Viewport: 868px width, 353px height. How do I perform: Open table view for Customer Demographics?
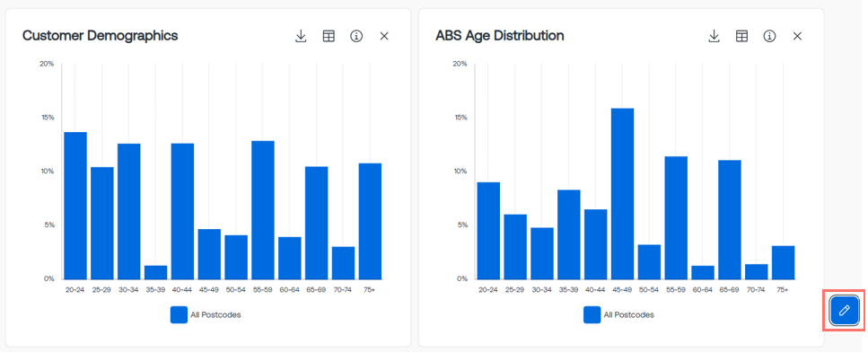coord(329,37)
